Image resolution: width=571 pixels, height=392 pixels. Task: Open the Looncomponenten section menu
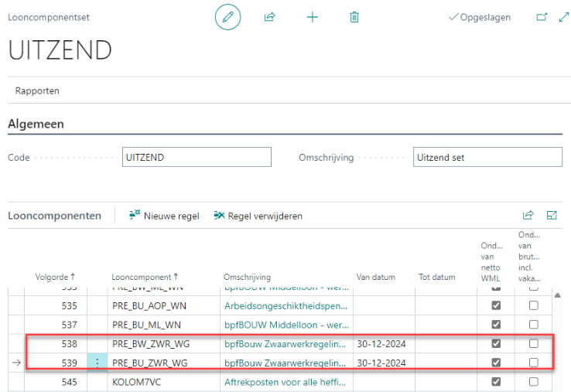click(x=54, y=216)
